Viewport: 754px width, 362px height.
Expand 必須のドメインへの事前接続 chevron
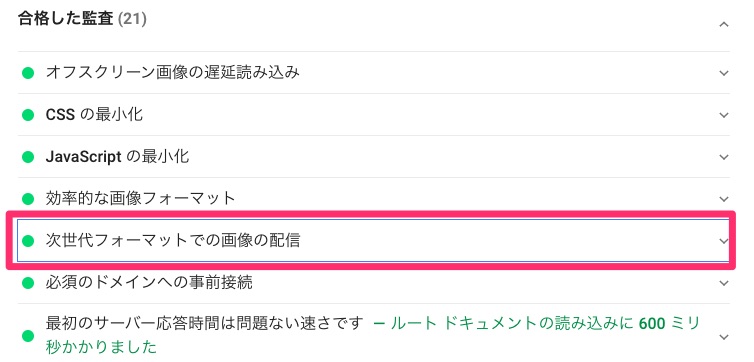pyautogui.click(x=724, y=283)
